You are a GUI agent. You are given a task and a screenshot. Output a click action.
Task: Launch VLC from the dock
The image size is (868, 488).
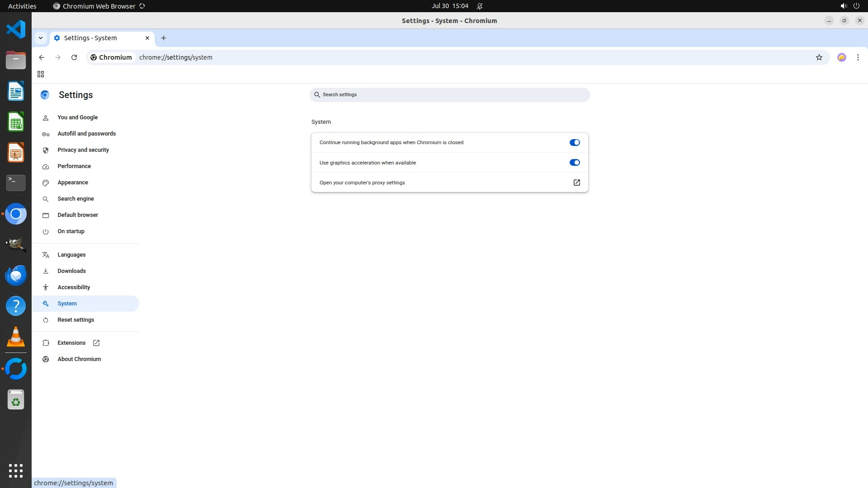[16, 337]
